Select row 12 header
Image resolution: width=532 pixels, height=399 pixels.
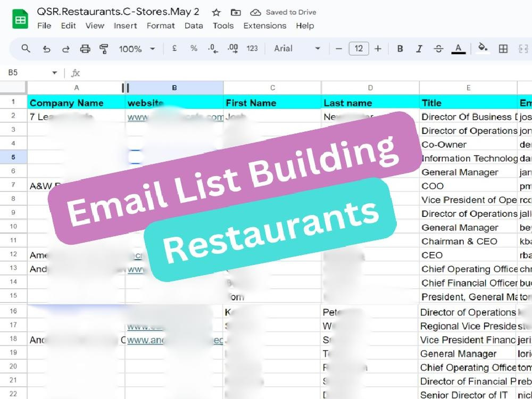pos(13,254)
